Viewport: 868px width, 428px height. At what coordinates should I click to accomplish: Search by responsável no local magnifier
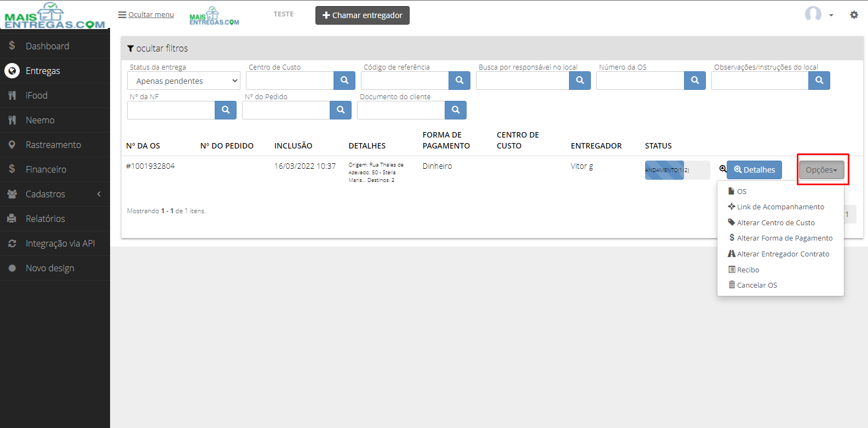[x=580, y=81]
